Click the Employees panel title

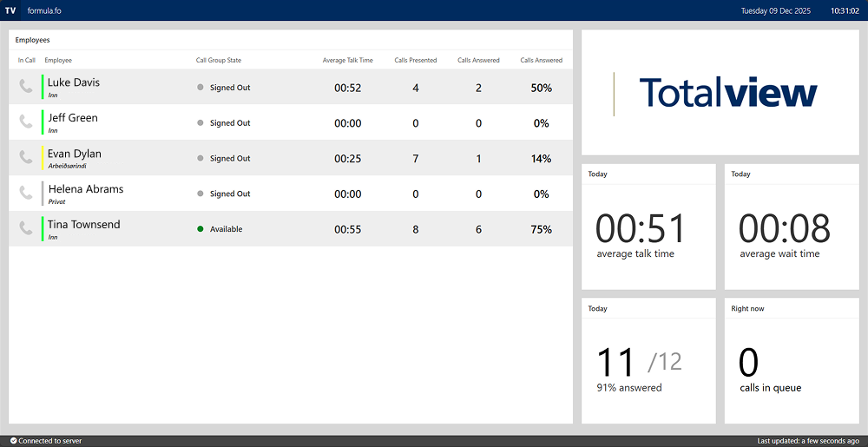click(32, 40)
